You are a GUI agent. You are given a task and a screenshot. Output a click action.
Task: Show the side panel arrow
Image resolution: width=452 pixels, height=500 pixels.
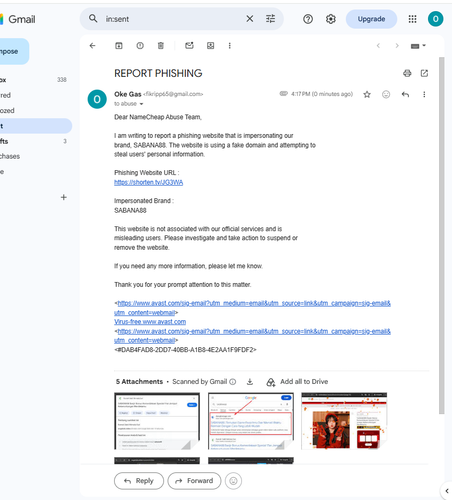(x=447, y=491)
